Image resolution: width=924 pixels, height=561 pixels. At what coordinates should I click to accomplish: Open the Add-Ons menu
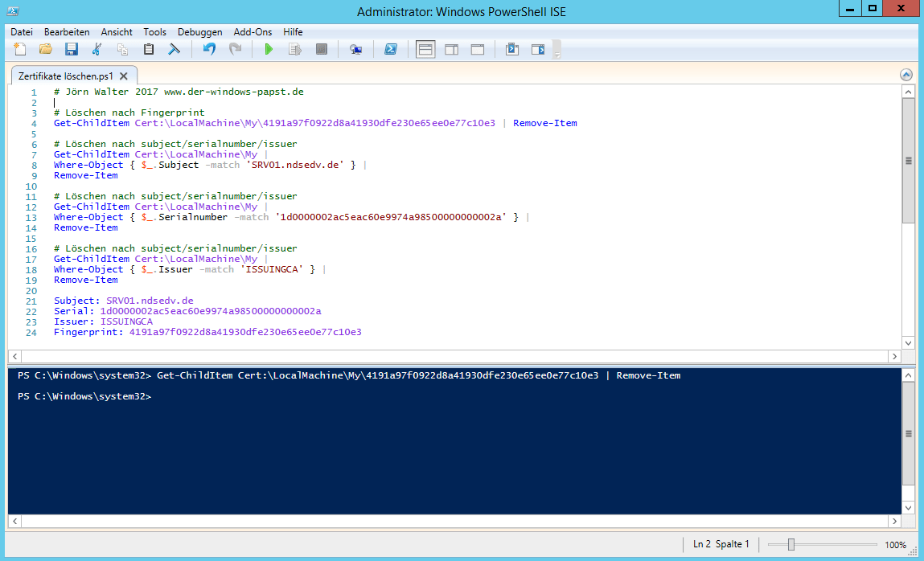click(x=252, y=31)
